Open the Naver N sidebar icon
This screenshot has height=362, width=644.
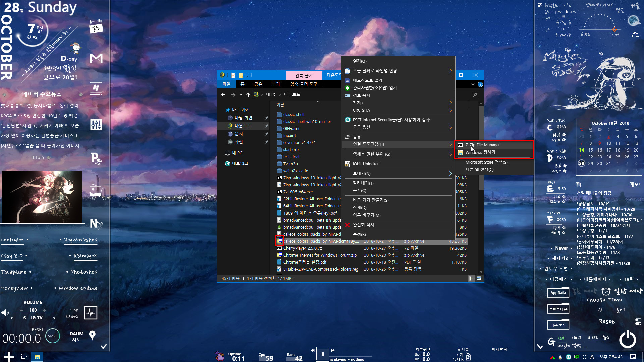coord(96,224)
